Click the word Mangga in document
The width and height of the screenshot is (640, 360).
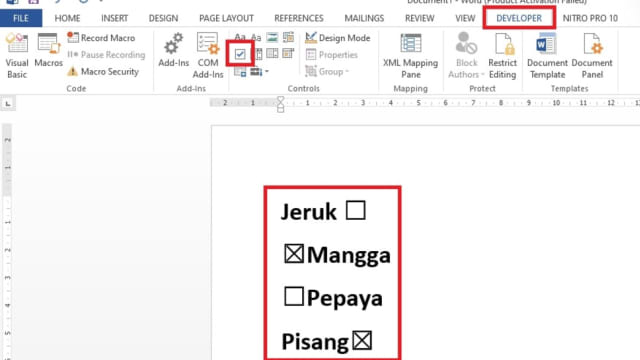[x=349, y=255]
